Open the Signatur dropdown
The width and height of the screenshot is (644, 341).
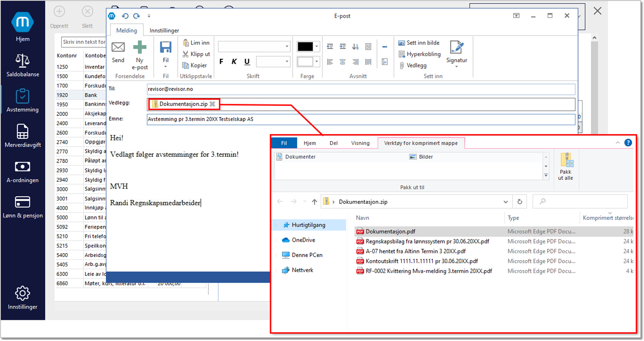[457, 54]
